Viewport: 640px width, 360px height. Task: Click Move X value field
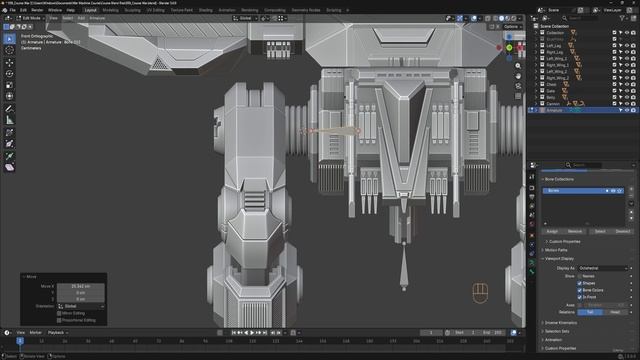81,287
